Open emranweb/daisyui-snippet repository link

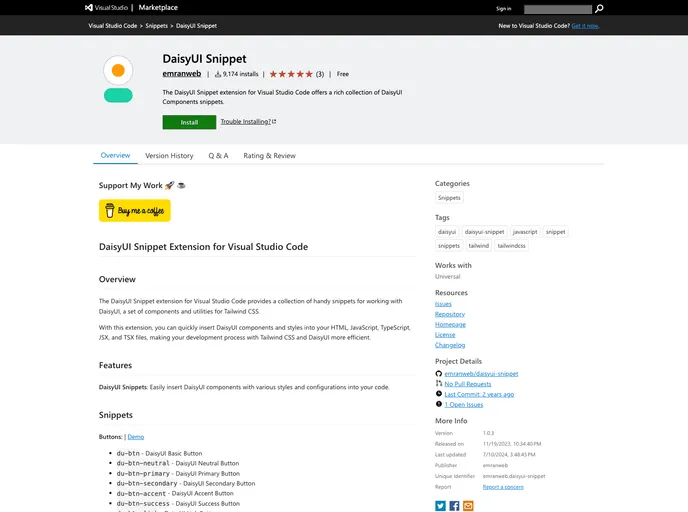(481, 374)
